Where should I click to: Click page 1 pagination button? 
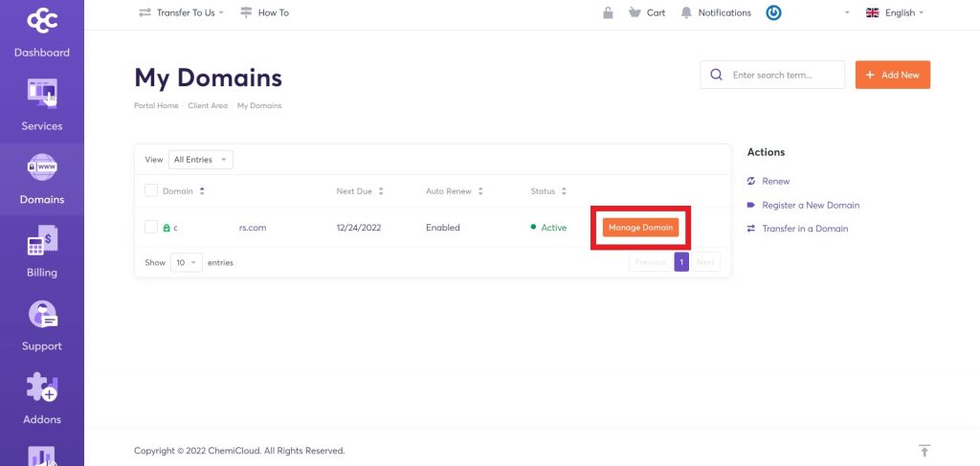click(x=681, y=262)
